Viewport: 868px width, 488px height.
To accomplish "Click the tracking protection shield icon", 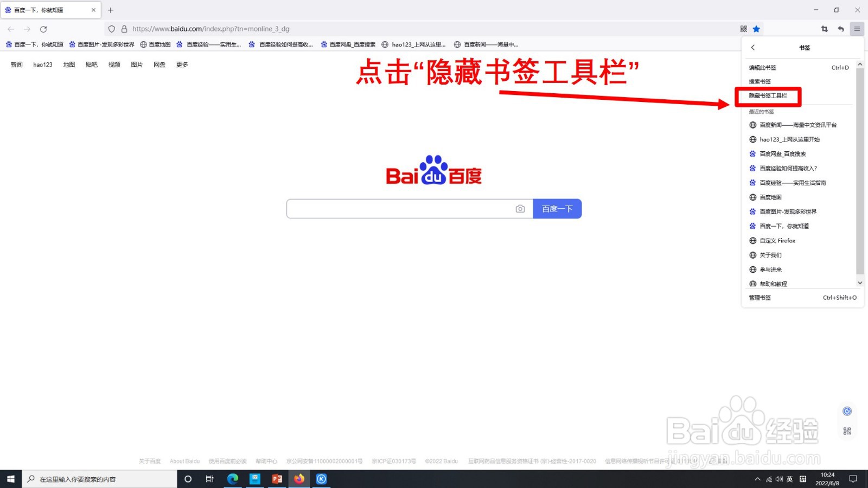I will point(112,29).
